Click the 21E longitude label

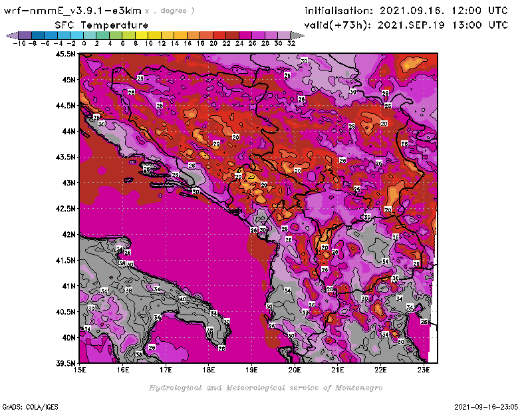[x=338, y=370]
